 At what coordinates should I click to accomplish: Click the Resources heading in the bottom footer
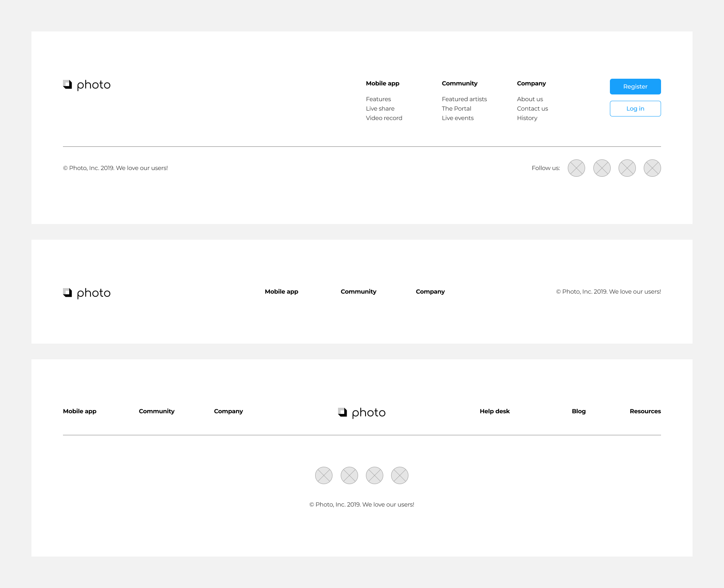pos(645,411)
